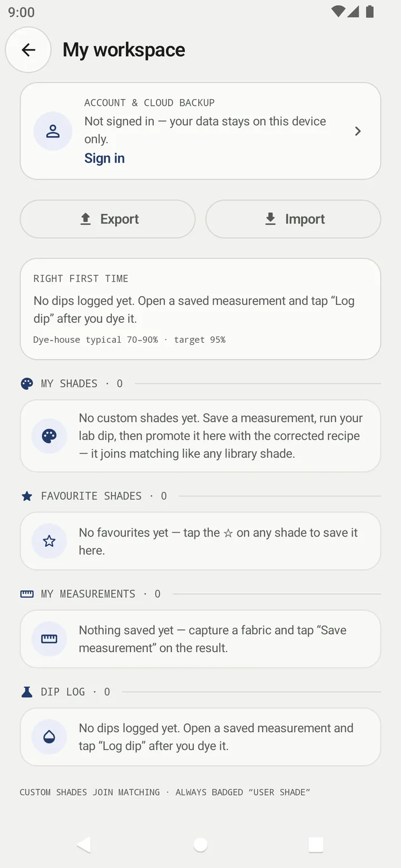Click the filled star icon beside Favourite Shades
401x868 pixels.
[x=27, y=496]
